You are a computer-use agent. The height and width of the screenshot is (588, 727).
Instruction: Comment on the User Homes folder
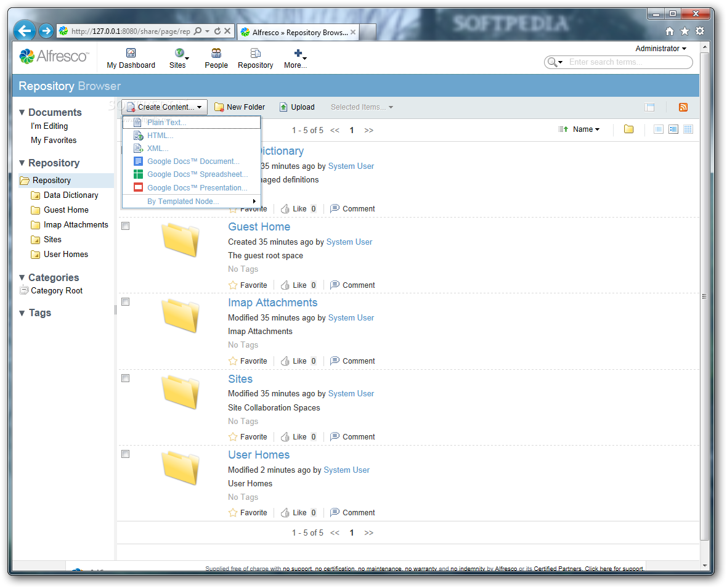352,512
